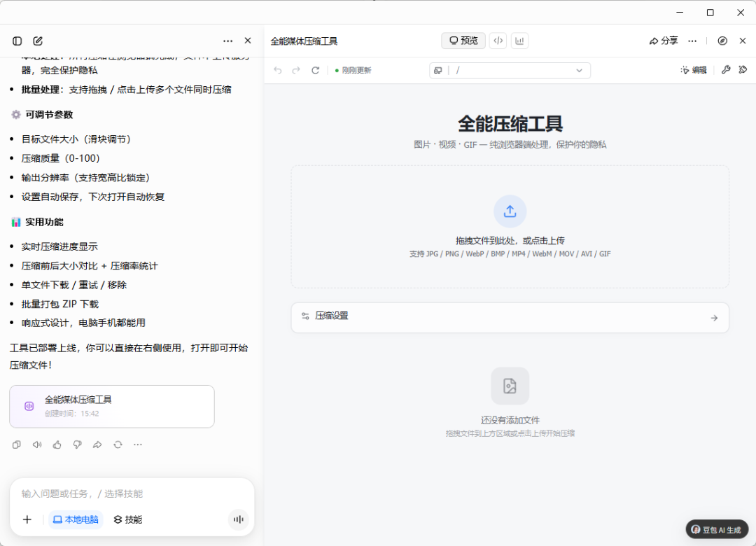Start a new chat with compose icon

[x=38, y=41]
